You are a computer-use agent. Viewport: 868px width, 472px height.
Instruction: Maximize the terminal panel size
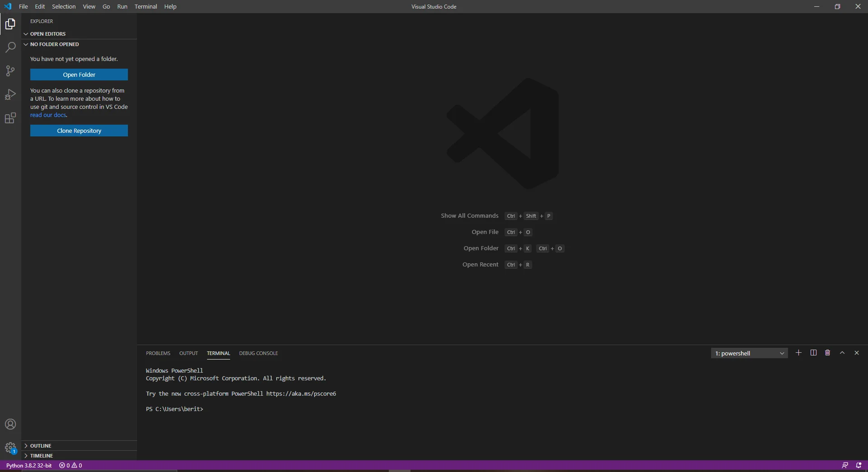tap(842, 353)
